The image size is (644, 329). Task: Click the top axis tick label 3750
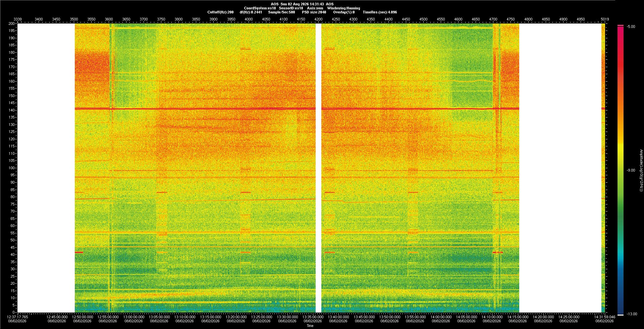click(161, 19)
